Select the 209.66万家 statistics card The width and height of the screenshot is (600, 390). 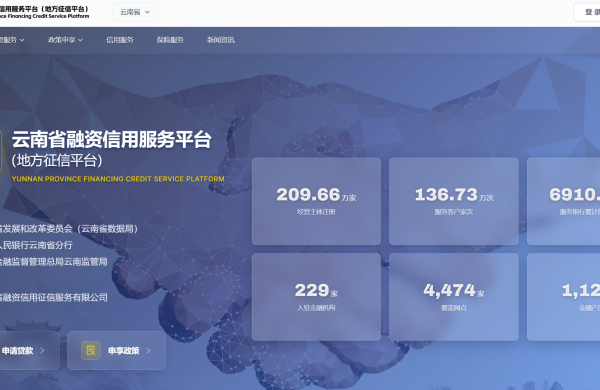pyautogui.click(x=316, y=201)
